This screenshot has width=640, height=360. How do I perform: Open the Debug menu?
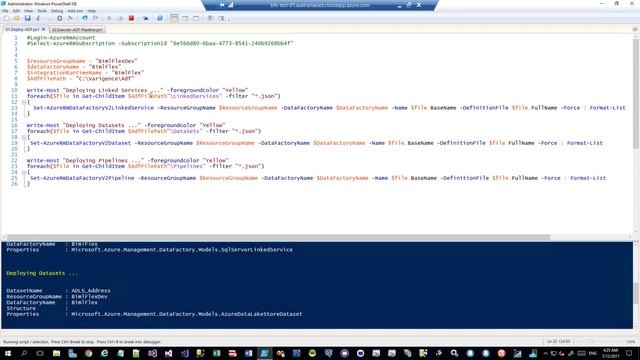coord(57,11)
